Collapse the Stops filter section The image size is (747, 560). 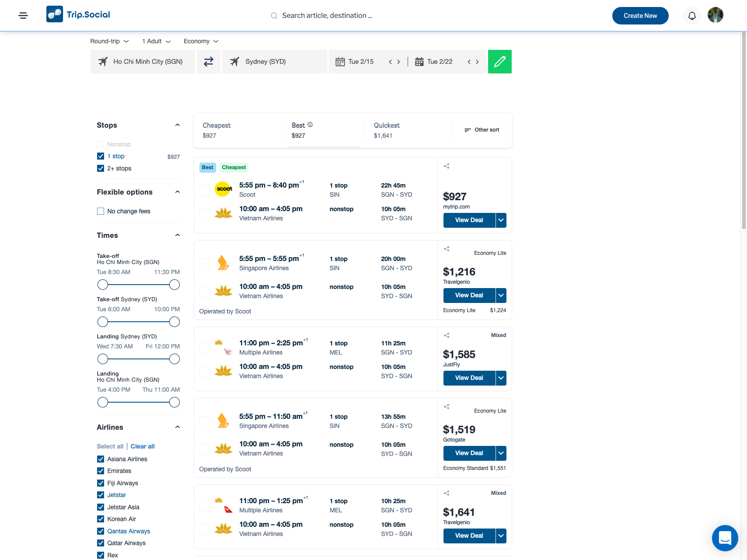coord(178,125)
